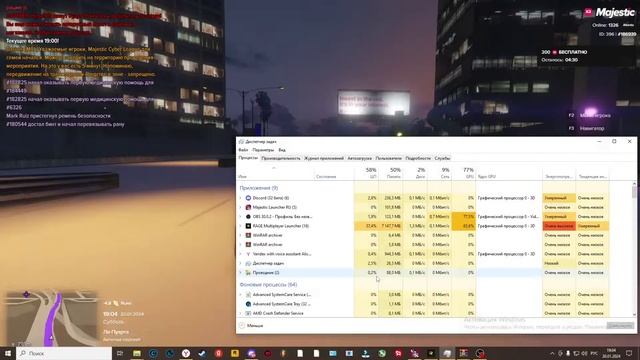Image resolution: width=640 pixels, height=360 pixels.
Task: Select the RAGE Multiplayer Launcher process icon
Action: click(x=248, y=226)
